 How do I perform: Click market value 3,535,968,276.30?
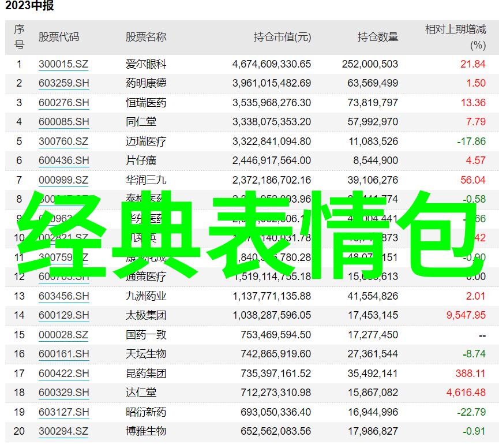pos(272,103)
